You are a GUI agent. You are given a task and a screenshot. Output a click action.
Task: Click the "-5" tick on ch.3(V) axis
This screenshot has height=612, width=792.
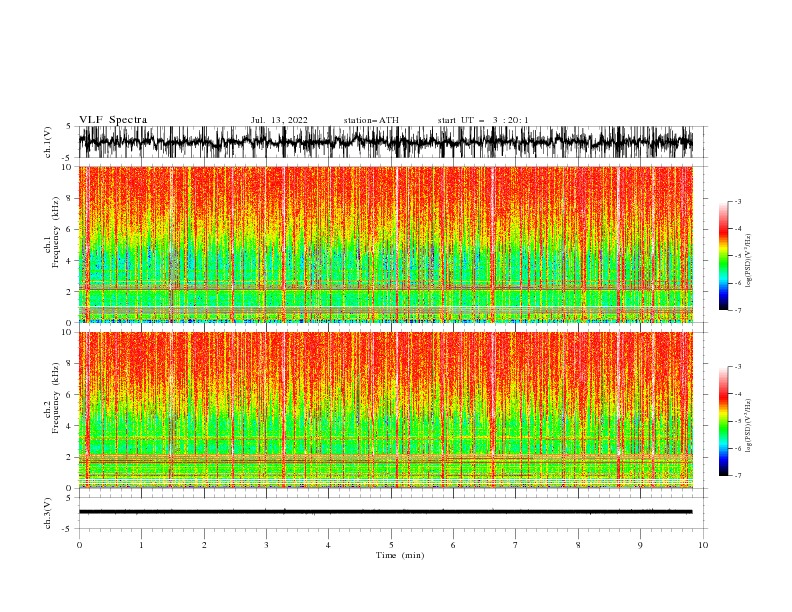coord(67,529)
